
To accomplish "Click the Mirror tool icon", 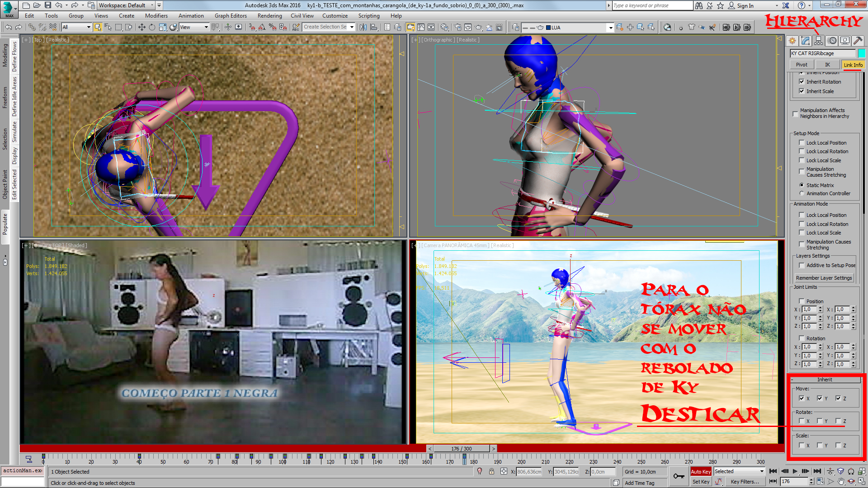I will click(x=363, y=28).
